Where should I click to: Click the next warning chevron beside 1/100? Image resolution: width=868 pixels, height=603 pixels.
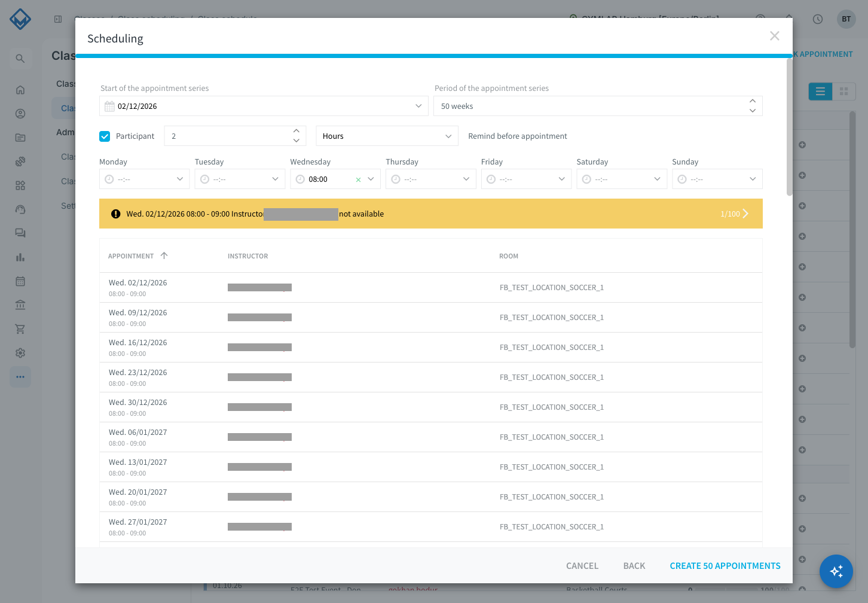click(x=745, y=214)
